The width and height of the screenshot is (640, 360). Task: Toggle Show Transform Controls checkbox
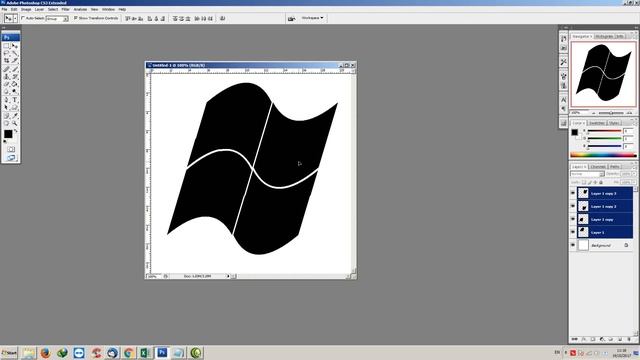[76, 18]
